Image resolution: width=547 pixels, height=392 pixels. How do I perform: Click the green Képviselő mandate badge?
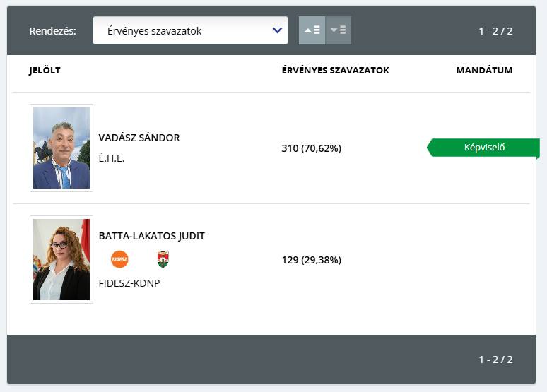click(x=484, y=148)
